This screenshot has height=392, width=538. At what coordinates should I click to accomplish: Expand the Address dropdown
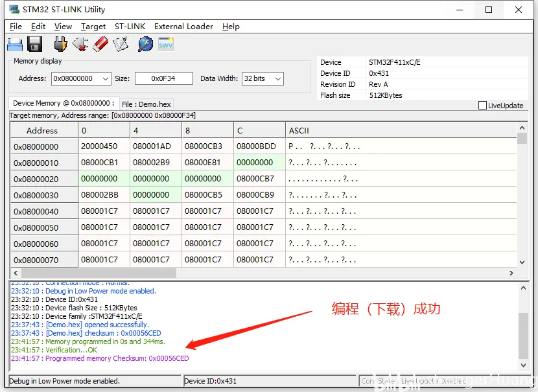point(106,78)
